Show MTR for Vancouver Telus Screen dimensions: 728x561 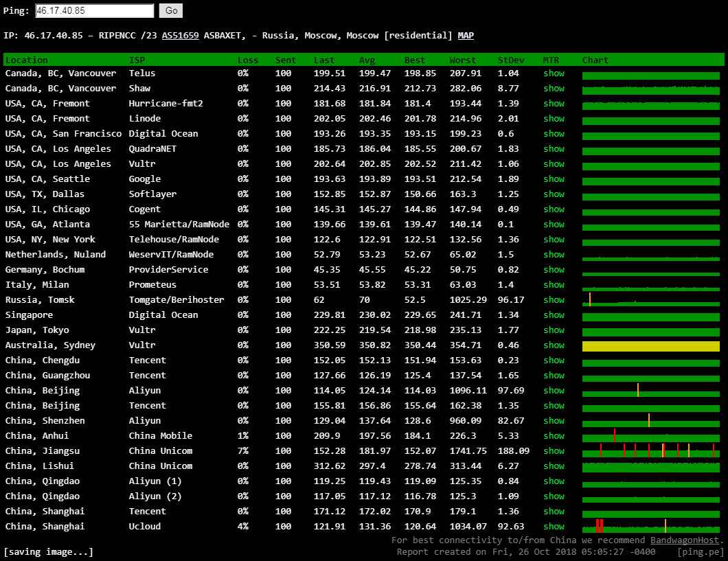[554, 73]
